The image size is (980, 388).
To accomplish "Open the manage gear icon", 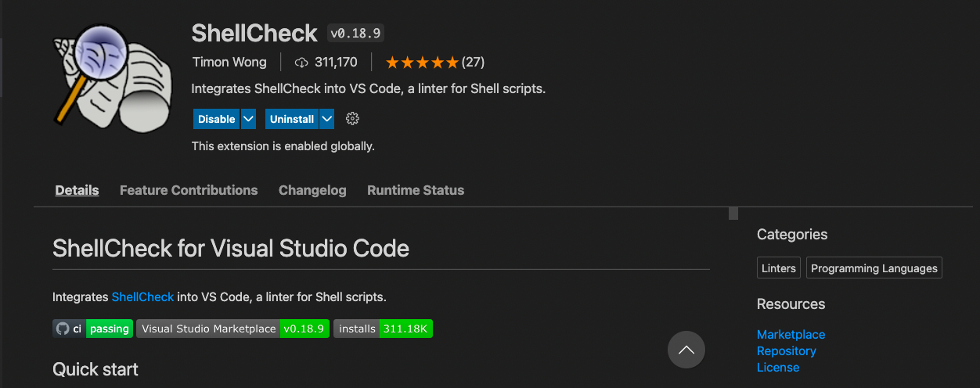I will tap(352, 119).
